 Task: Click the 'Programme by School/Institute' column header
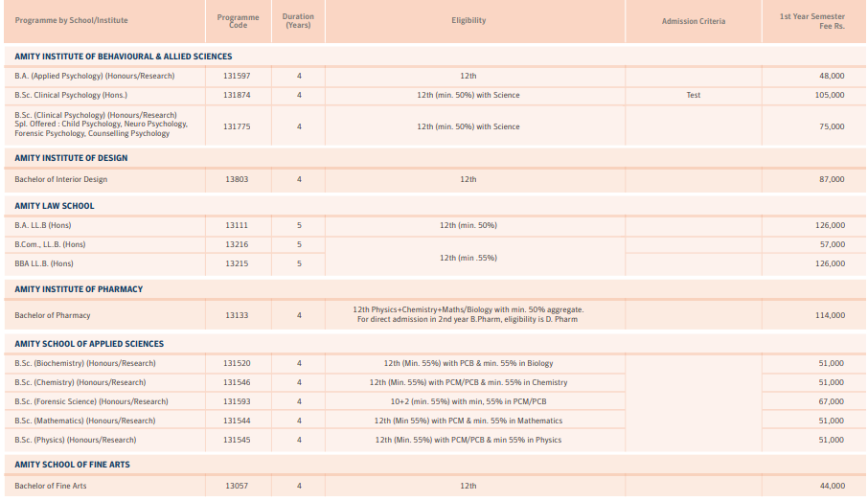(72, 20)
